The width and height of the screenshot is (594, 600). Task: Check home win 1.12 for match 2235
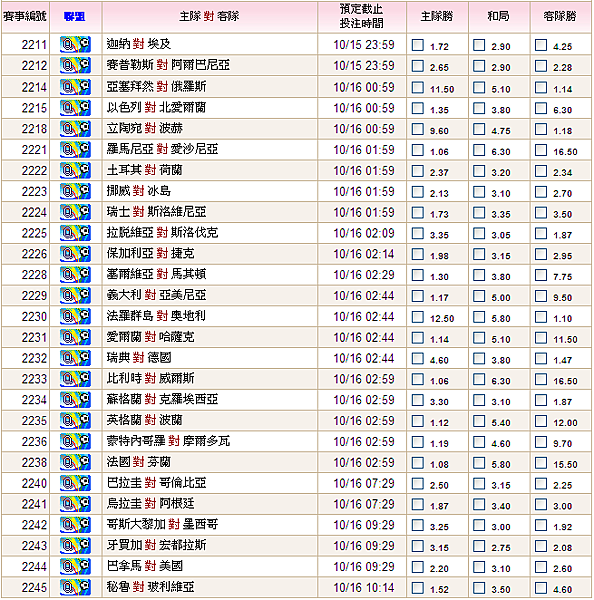pyautogui.click(x=418, y=421)
